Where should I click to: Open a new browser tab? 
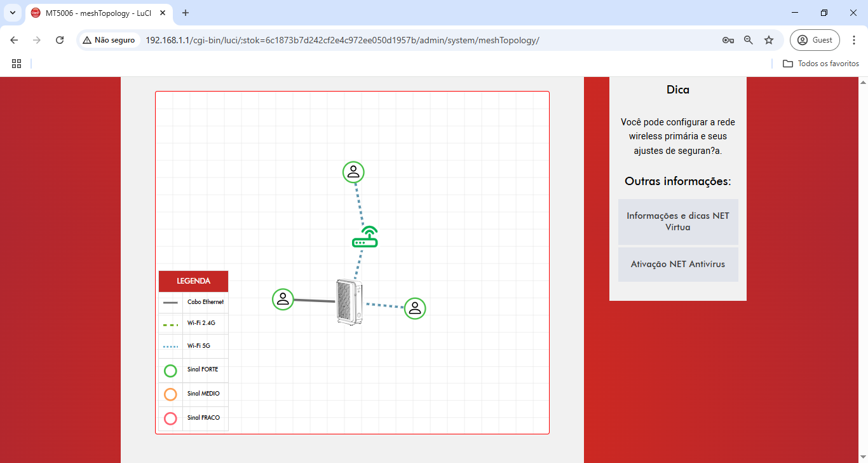pyautogui.click(x=186, y=13)
